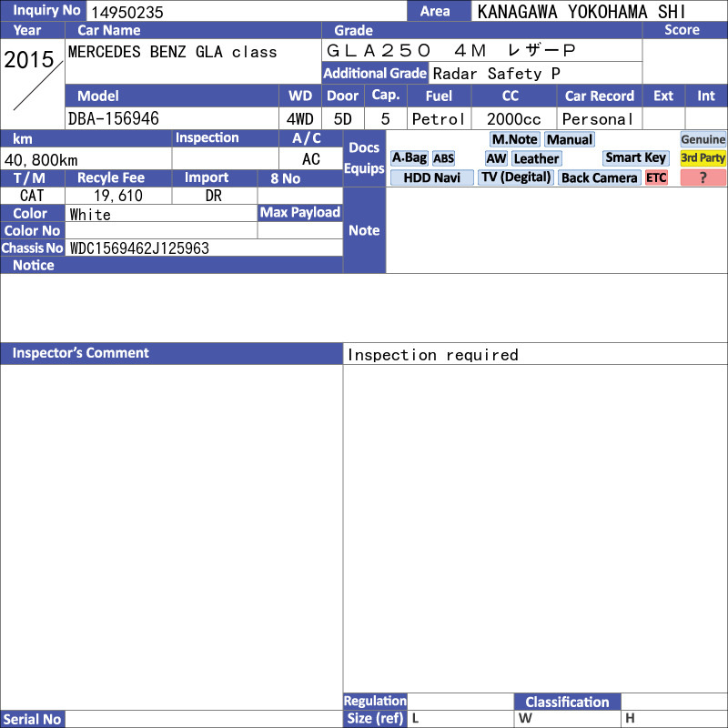The image size is (728, 728).
Task: Select chassis number WDC1569462J125963
Action: pos(139,248)
